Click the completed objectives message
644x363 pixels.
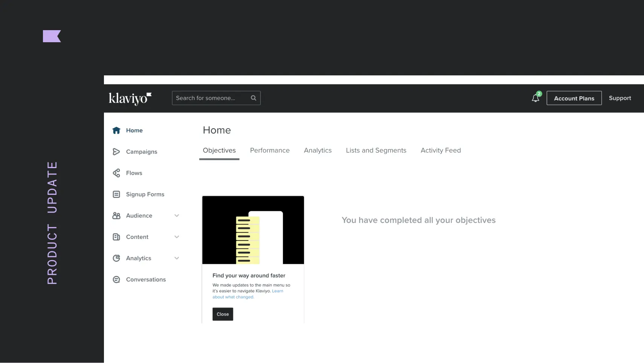[418, 220]
